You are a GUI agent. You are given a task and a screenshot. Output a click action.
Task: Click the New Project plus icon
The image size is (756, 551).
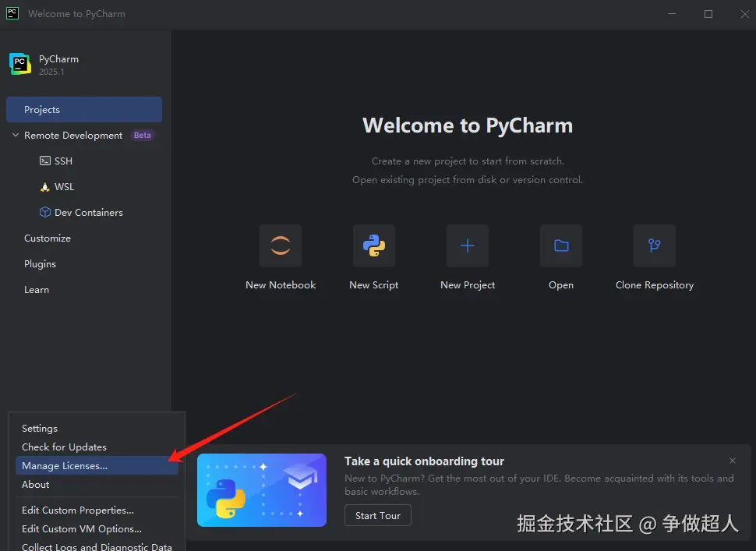[467, 245]
